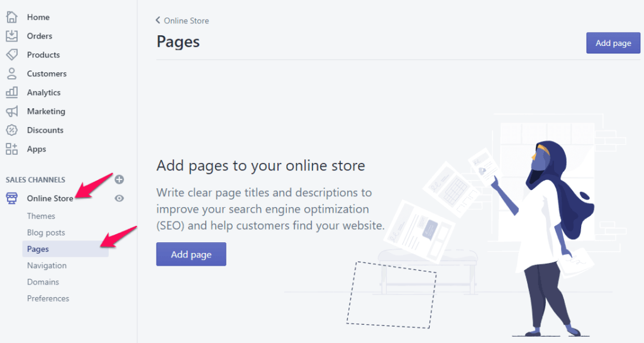Open Orders via the inbox tray icon
644x343 pixels.
(11, 36)
